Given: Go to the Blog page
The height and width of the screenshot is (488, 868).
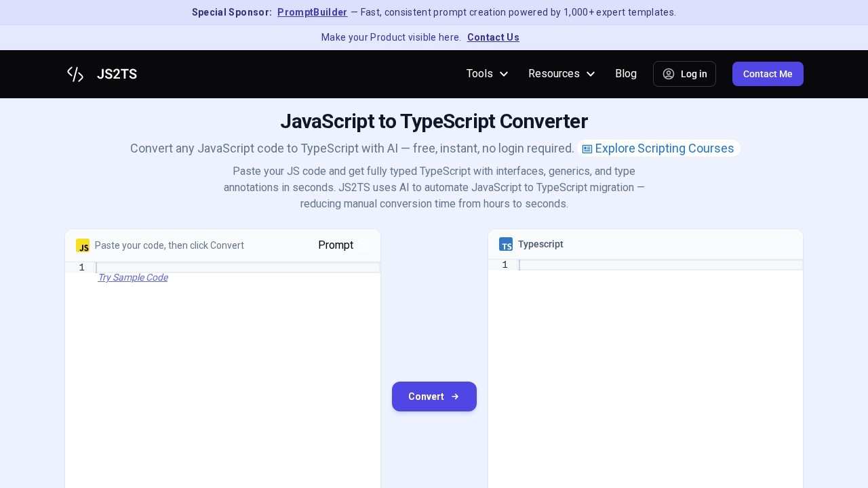Looking at the screenshot, I should [x=626, y=74].
